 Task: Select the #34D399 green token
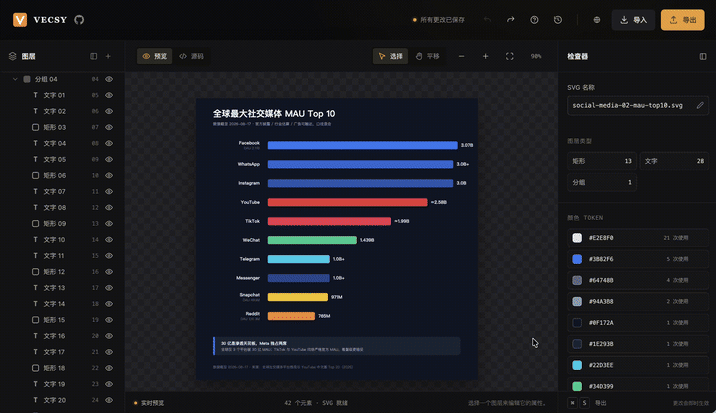click(x=638, y=386)
